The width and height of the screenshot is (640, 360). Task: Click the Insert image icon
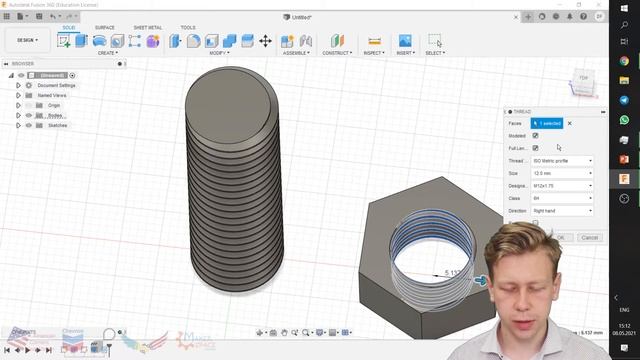tap(405, 41)
